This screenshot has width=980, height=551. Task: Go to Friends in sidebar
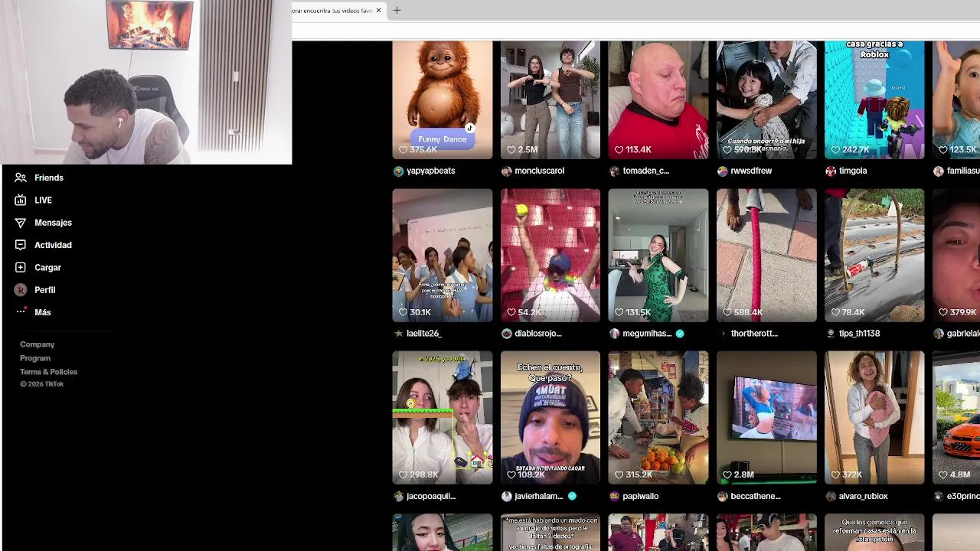click(49, 178)
